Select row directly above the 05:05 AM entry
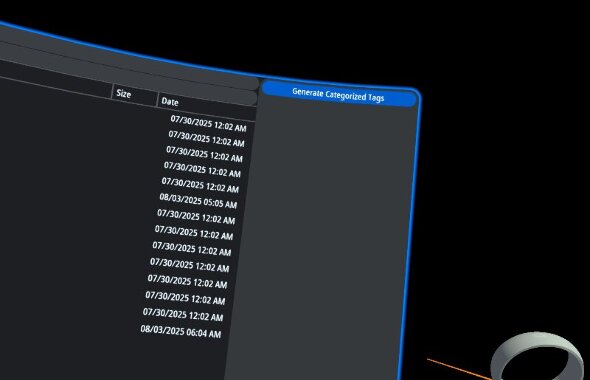The image size is (590, 380). pyautogui.click(x=200, y=185)
